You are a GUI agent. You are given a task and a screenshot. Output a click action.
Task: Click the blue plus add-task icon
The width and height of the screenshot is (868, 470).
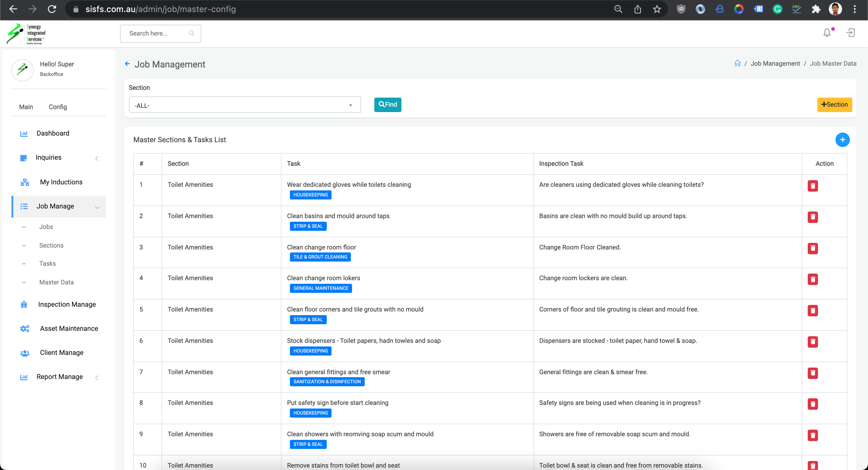(842, 140)
